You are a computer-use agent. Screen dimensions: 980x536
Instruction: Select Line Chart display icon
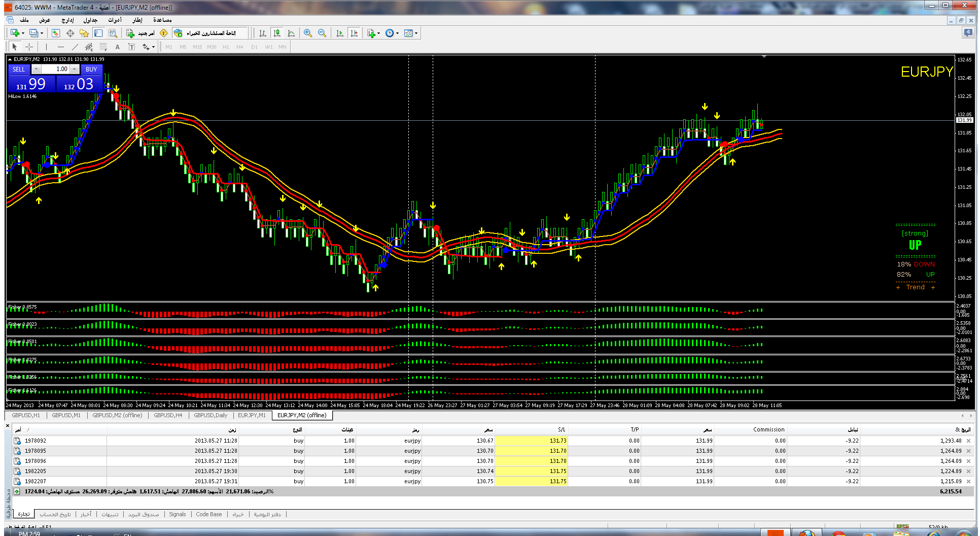click(x=291, y=33)
